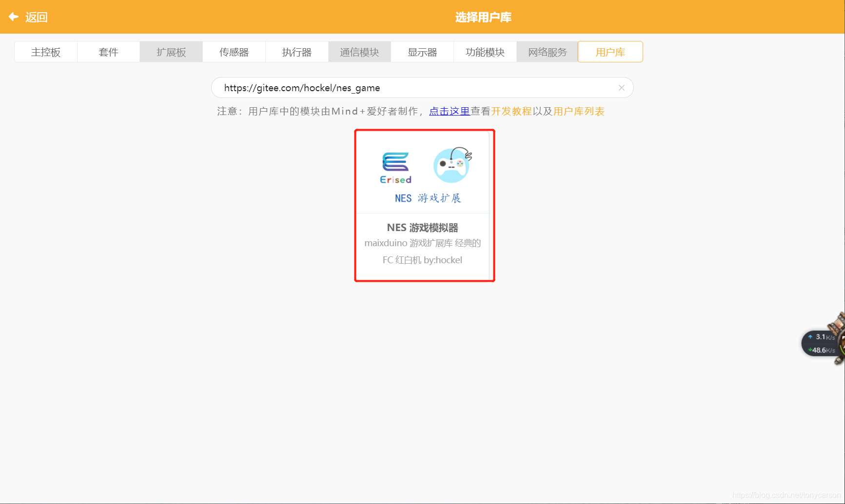Clear the search field with the X icon
Image resolution: width=845 pixels, height=504 pixels.
tap(621, 88)
